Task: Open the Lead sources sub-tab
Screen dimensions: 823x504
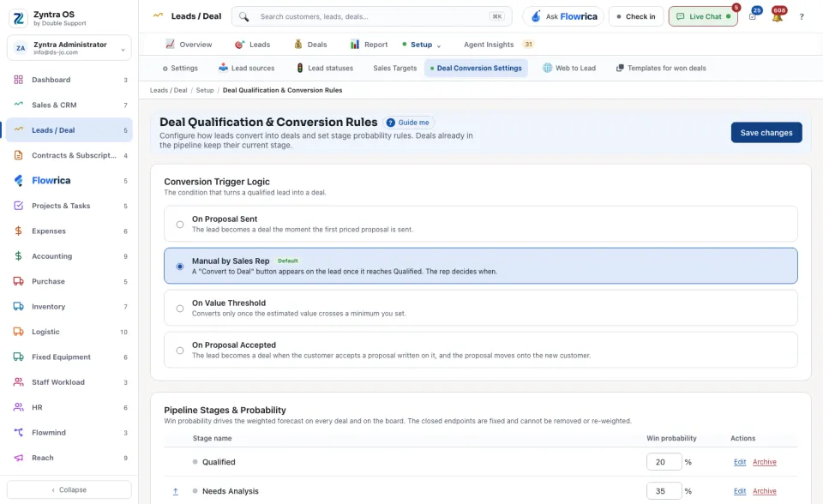Action: (247, 69)
